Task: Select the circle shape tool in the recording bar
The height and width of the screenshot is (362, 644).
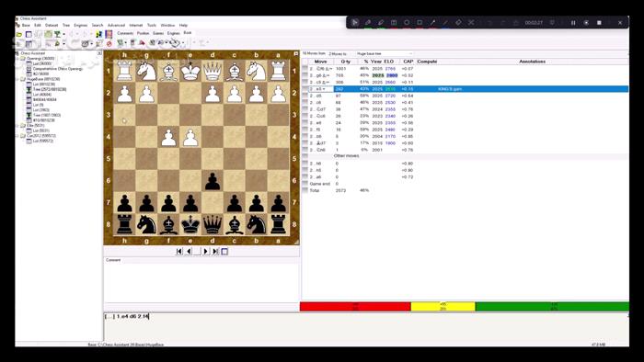Action: pos(407,23)
